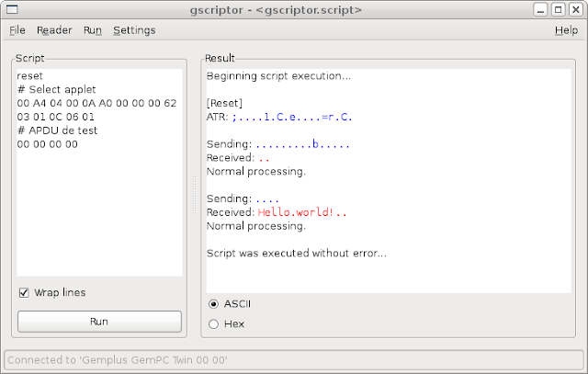Select the ASCII radio button
588x374 pixels.
point(213,304)
